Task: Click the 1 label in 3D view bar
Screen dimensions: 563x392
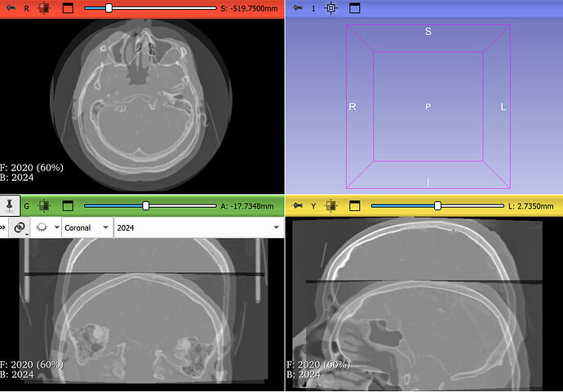Action: coord(313,8)
